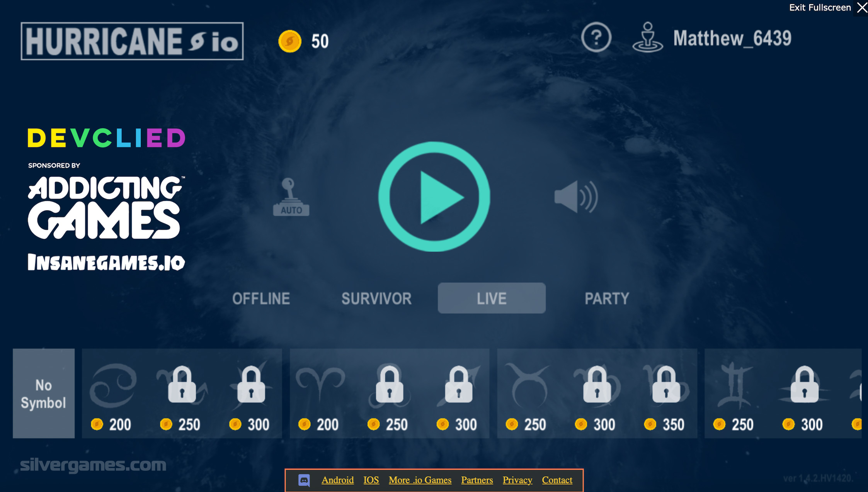Scroll right to view more skins
Image resolution: width=868 pixels, height=492 pixels.
click(x=864, y=393)
